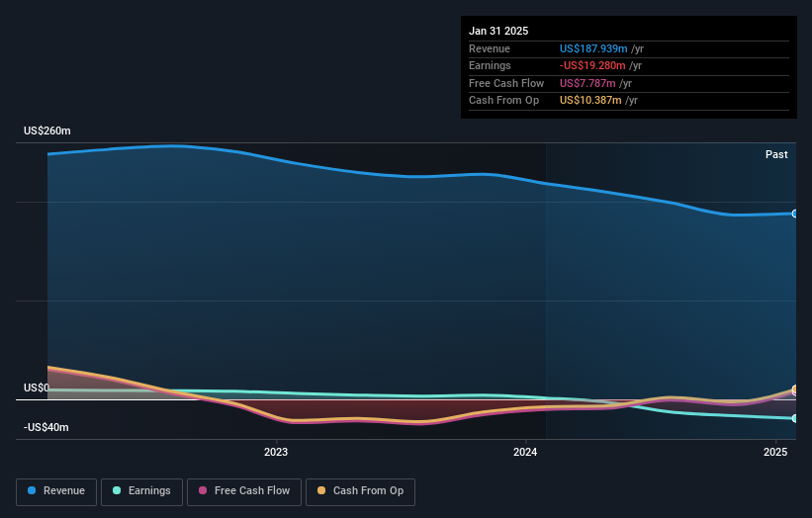Click the 2025 x-axis label
Image resolution: width=812 pixels, height=518 pixels.
pyautogui.click(x=775, y=452)
